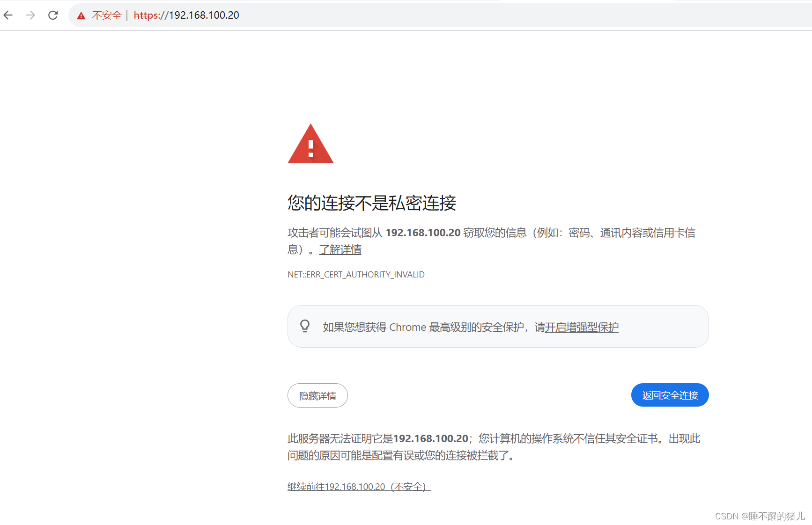Click the bold 192.168.100.20 in the attacker warning text
812x525 pixels.
click(423, 233)
